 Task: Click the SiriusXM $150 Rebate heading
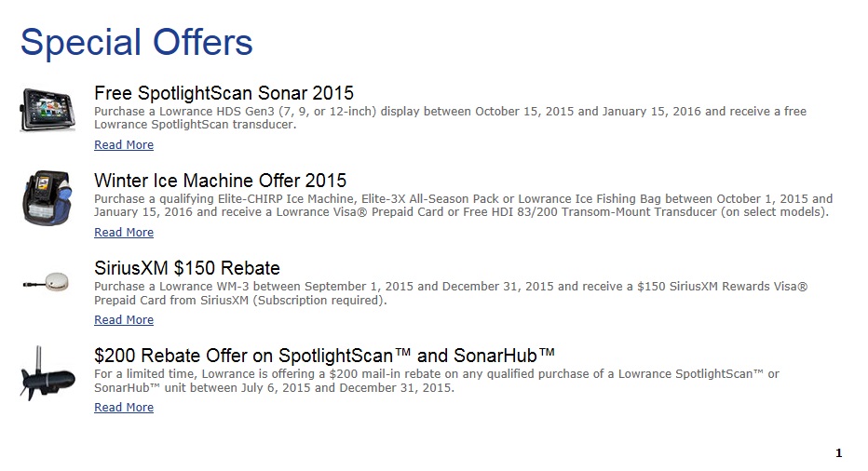click(x=187, y=268)
